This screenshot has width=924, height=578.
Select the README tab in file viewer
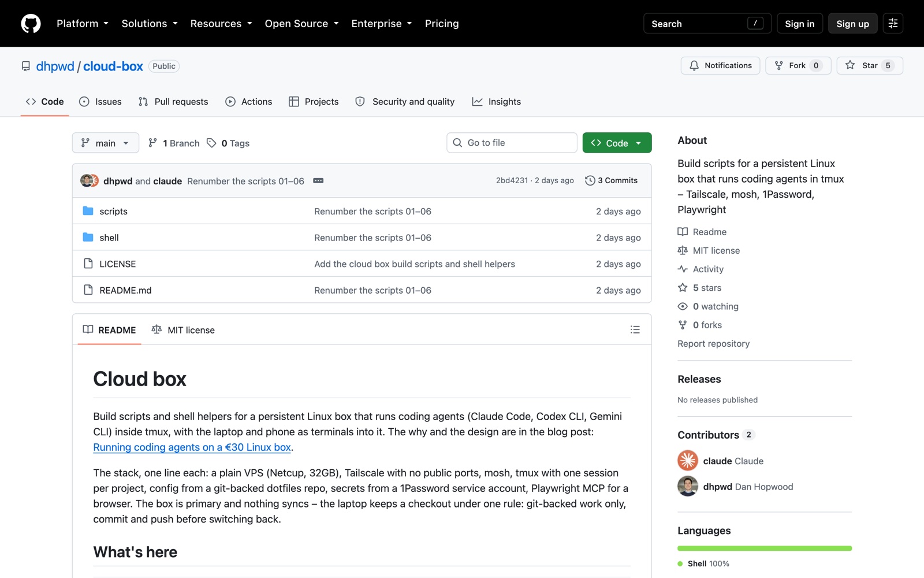[x=110, y=330]
